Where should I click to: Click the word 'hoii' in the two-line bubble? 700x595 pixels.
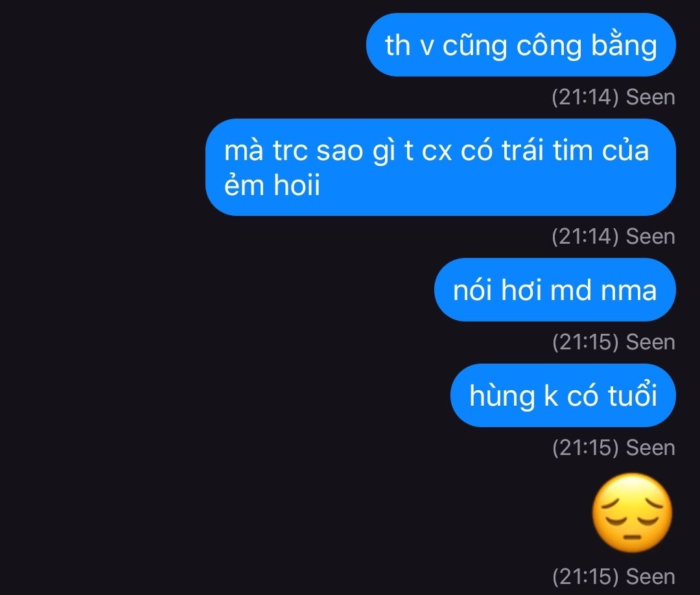(x=297, y=184)
